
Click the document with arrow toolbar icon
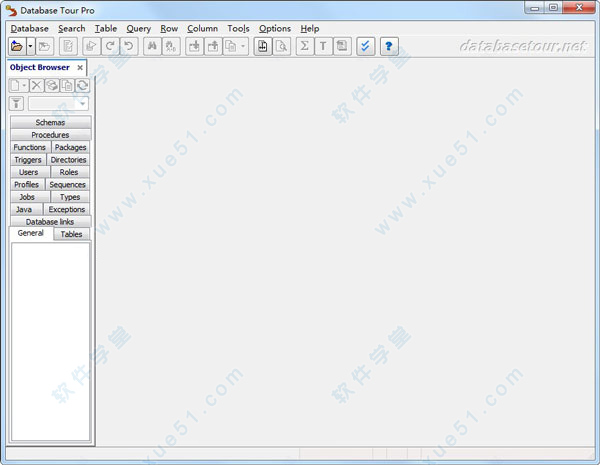pos(263,47)
